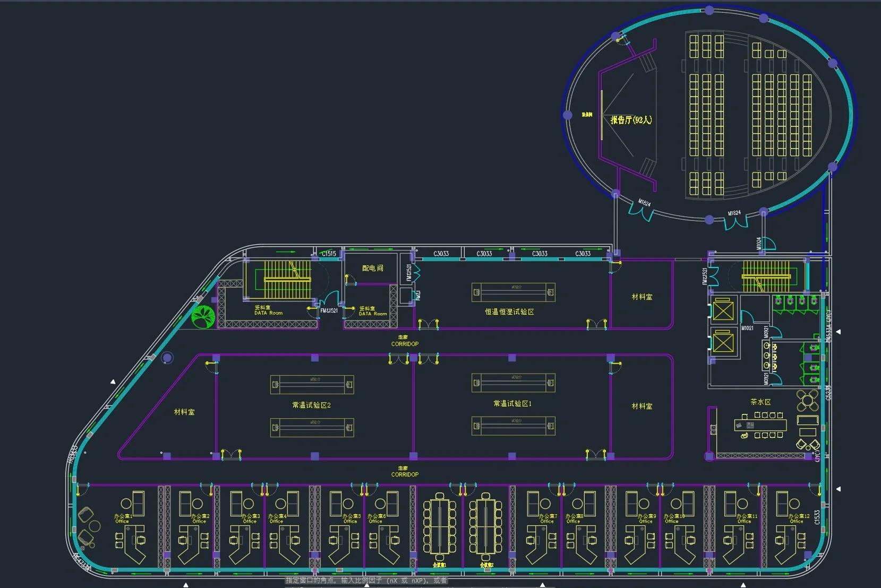Click the 配电间 room label
This screenshot has width=881, height=588.
[372, 268]
